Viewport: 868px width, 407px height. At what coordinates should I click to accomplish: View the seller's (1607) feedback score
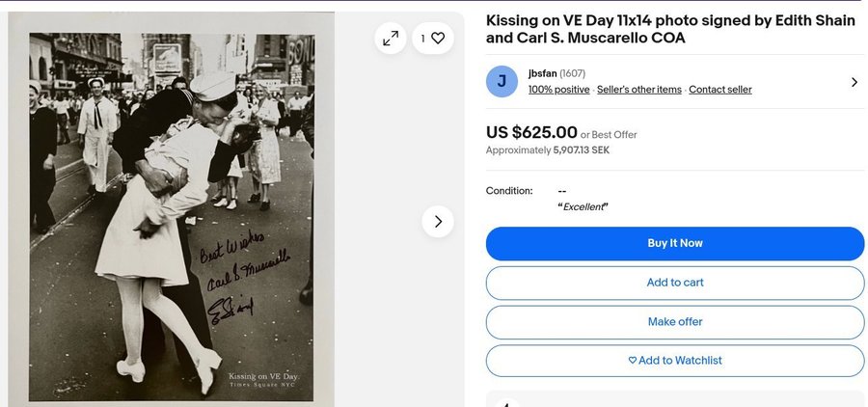tap(573, 74)
